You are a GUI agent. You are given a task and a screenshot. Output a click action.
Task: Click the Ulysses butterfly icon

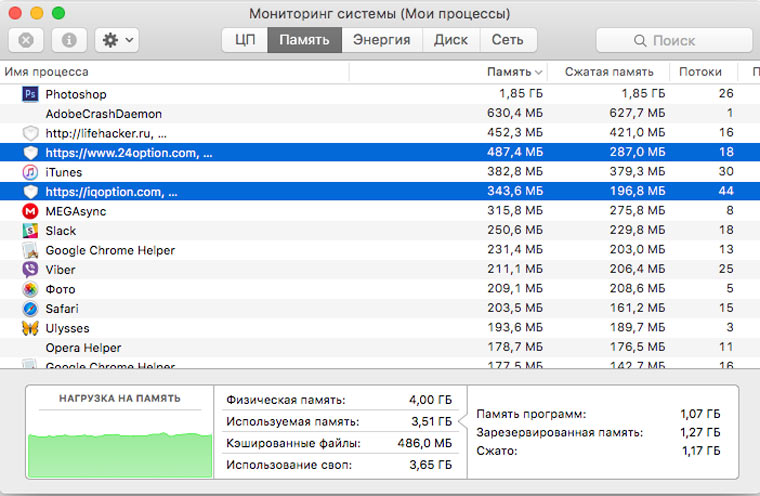tap(30, 328)
